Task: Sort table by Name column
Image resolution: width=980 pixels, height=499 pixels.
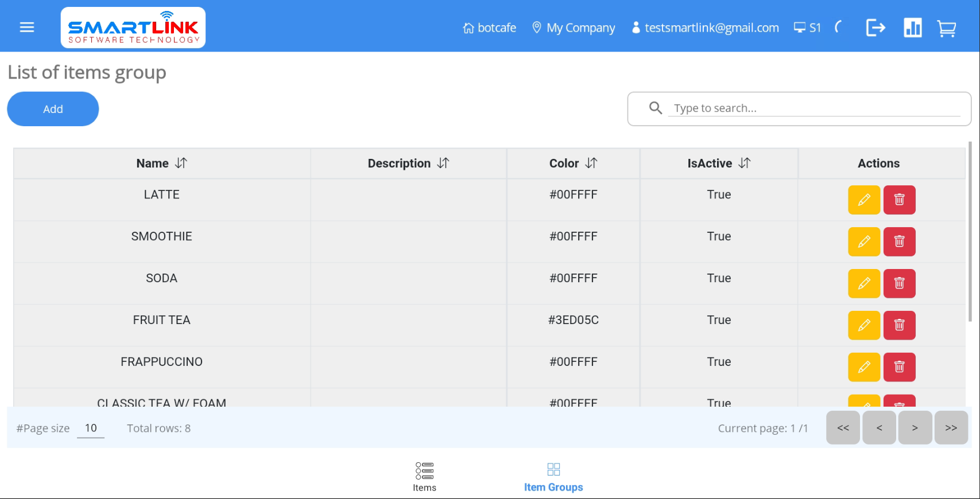Action: [x=181, y=163]
